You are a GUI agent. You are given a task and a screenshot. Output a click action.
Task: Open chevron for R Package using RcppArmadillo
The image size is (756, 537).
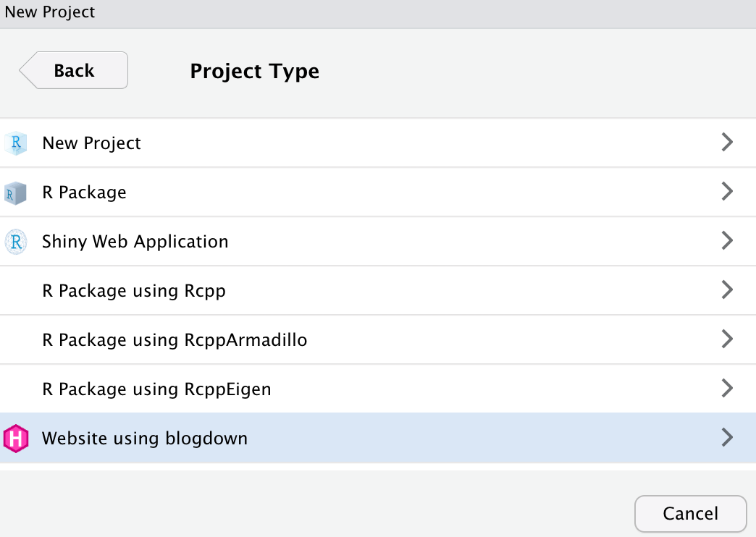point(727,339)
